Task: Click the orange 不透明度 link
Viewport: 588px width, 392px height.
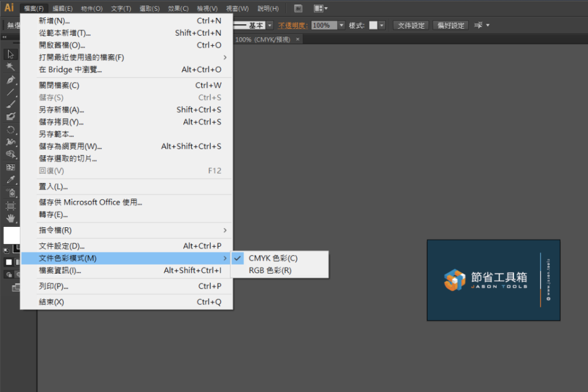Action: pos(292,25)
